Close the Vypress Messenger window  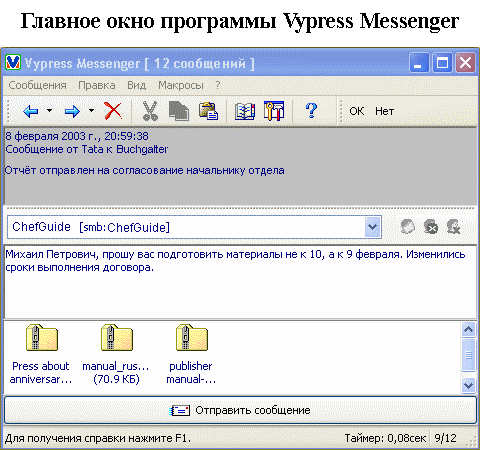tap(465, 62)
